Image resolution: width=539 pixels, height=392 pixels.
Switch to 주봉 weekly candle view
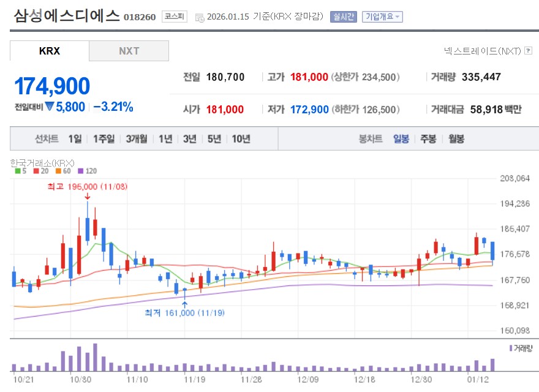[x=428, y=138]
